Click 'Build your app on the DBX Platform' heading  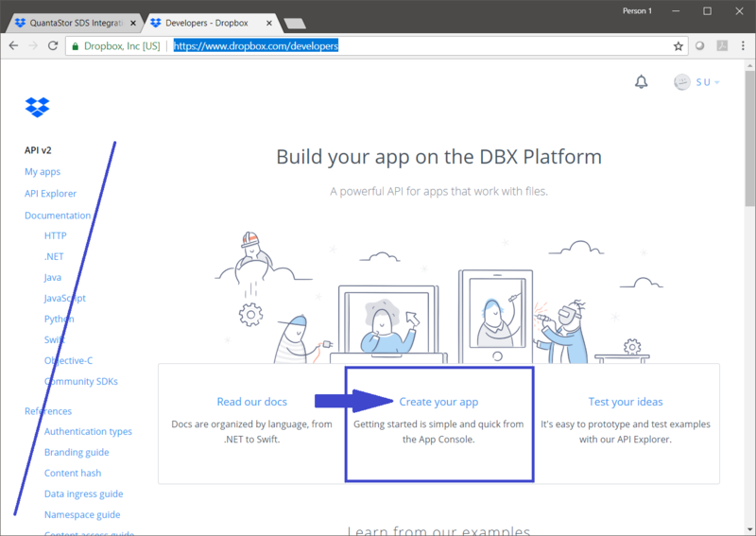[438, 157]
